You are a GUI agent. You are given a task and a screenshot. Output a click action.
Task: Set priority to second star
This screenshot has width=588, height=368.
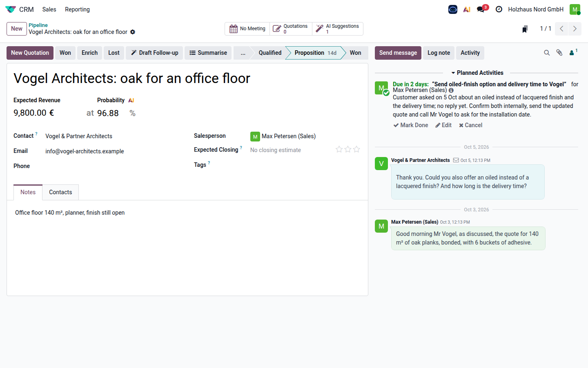point(348,149)
